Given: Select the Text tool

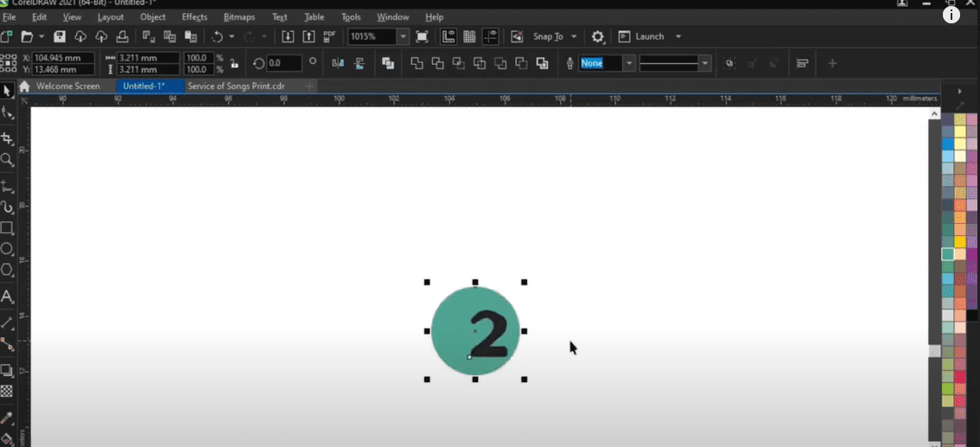Looking at the screenshot, I should (8, 297).
